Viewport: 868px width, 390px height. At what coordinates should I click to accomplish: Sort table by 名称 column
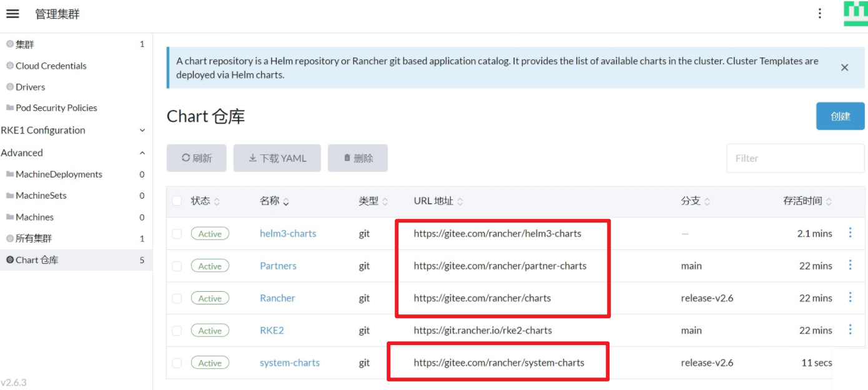pyautogui.click(x=274, y=201)
